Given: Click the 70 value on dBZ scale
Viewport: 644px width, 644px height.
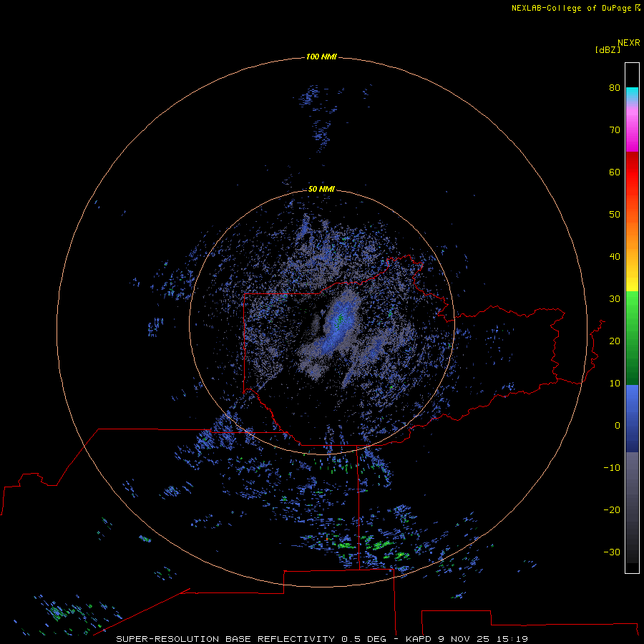Looking at the screenshot, I should coord(615,130).
